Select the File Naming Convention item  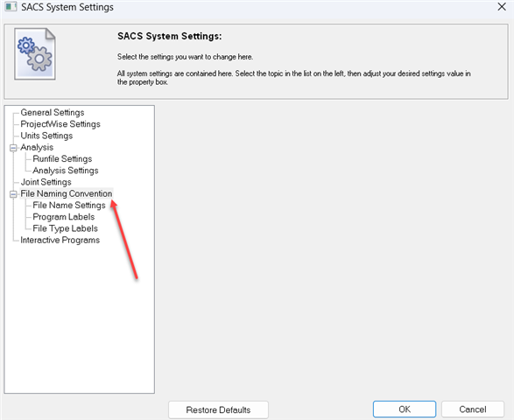click(67, 193)
